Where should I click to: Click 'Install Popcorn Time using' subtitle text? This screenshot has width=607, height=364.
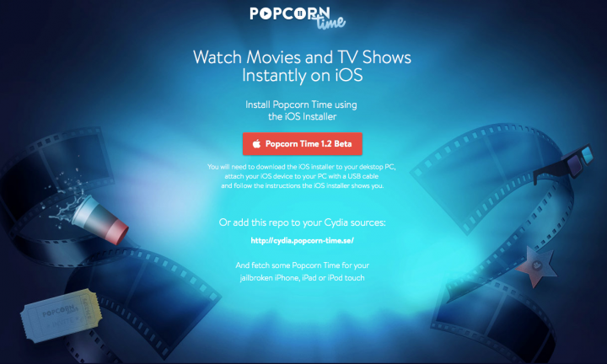coord(301,104)
